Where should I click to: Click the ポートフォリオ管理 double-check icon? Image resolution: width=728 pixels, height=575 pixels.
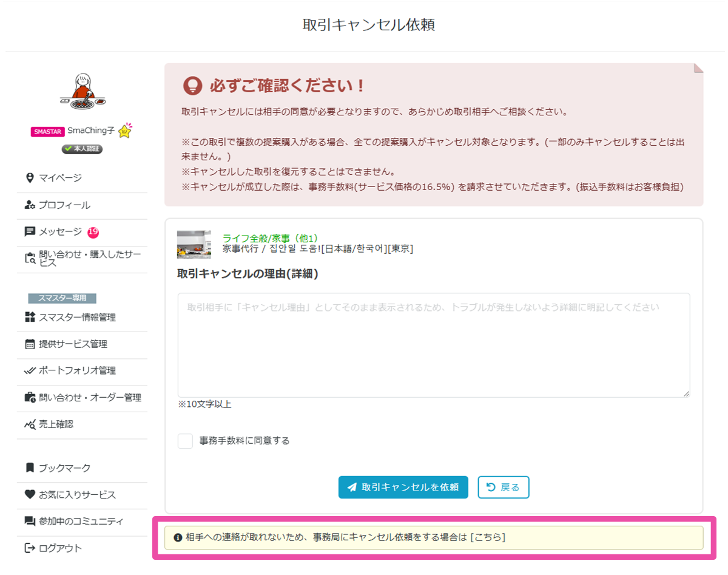[x=30, y=370]
